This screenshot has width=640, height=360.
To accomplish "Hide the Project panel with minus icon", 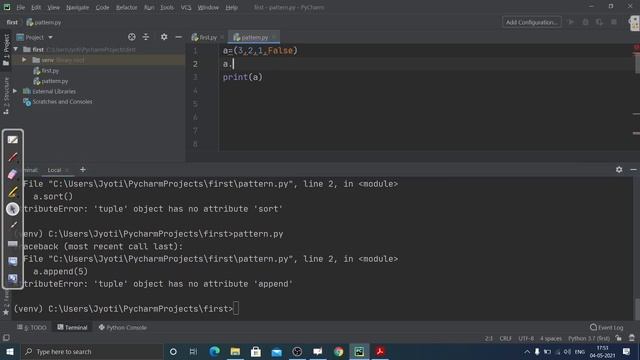I will (x=178, y=37).
